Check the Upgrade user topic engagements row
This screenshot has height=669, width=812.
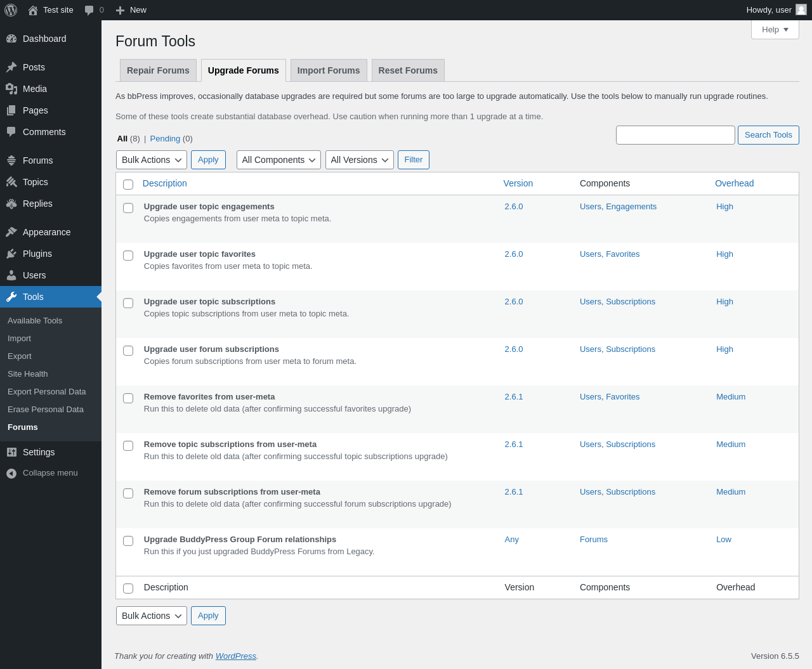[x=128, y=208]
